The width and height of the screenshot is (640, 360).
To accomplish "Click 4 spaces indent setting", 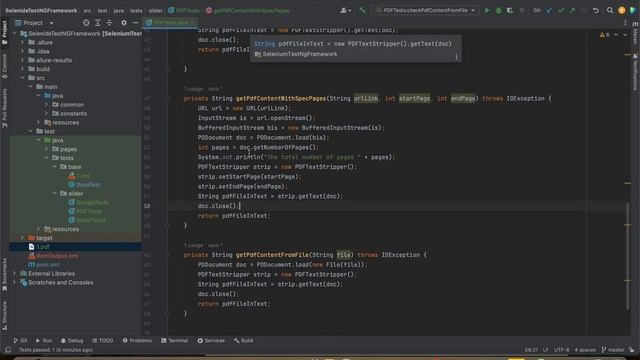I will click(585, 350).
